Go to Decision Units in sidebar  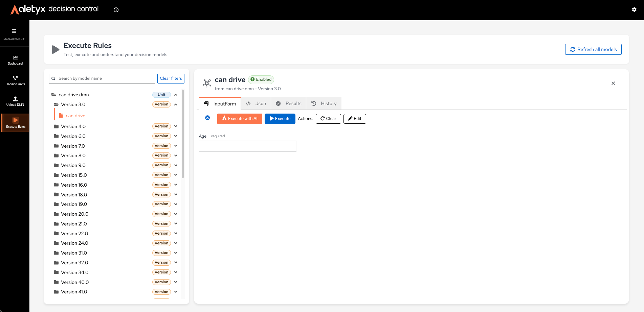tap(15, 81)
